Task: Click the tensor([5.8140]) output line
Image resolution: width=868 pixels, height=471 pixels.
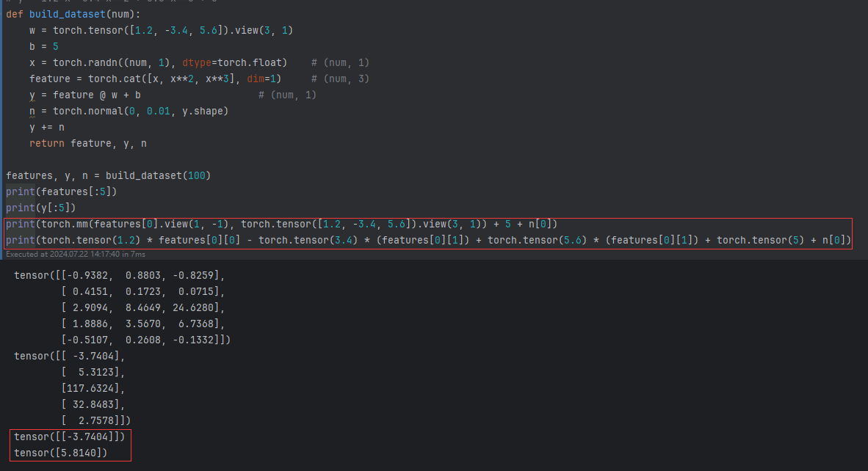Action: tap(60, 453)
